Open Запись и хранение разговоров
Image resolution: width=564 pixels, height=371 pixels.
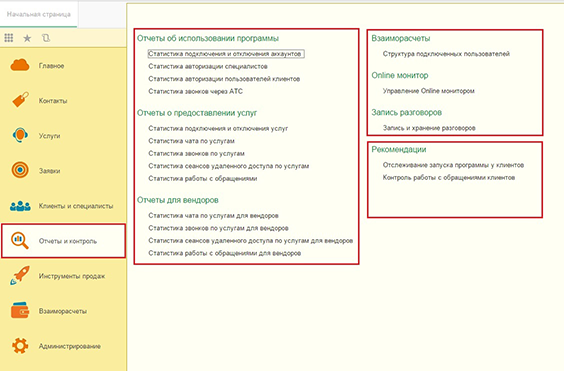429,128
